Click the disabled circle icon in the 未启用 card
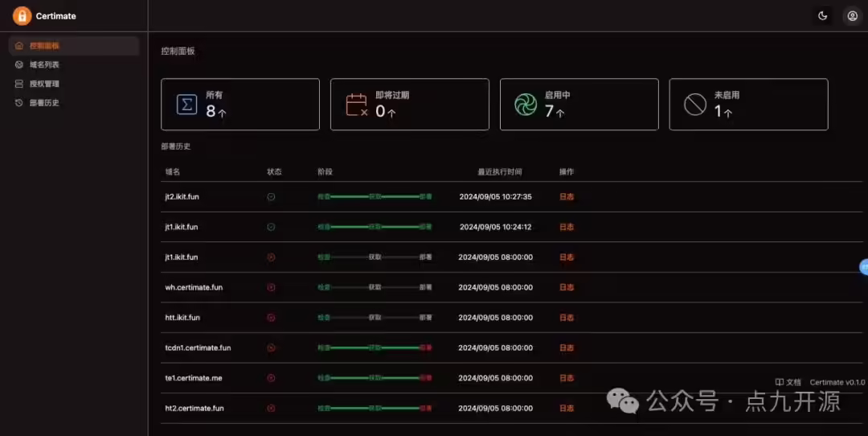The height and width of the screenshot is (436, 868). (694, 105)
